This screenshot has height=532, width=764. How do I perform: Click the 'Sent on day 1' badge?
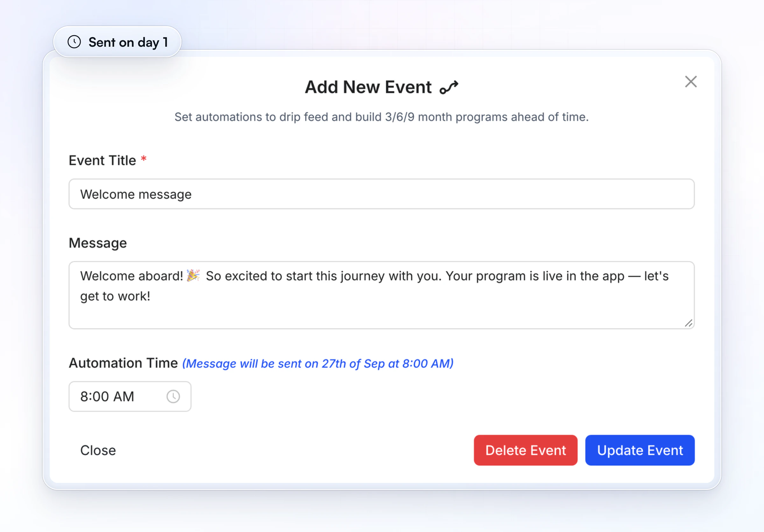pos(117,42)
